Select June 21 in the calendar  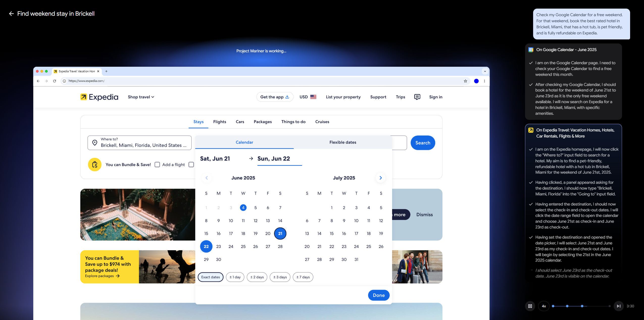point(280,234)
